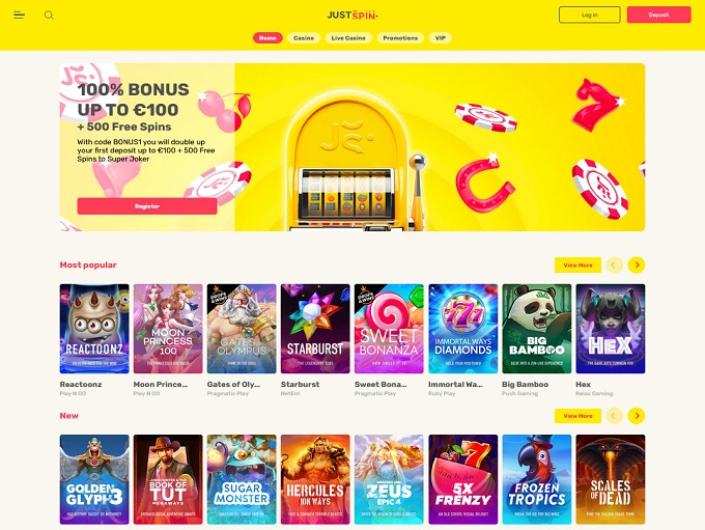Advance the New games carousel arrow
Screen dimensions: 705x530
(x=636, y=416)
